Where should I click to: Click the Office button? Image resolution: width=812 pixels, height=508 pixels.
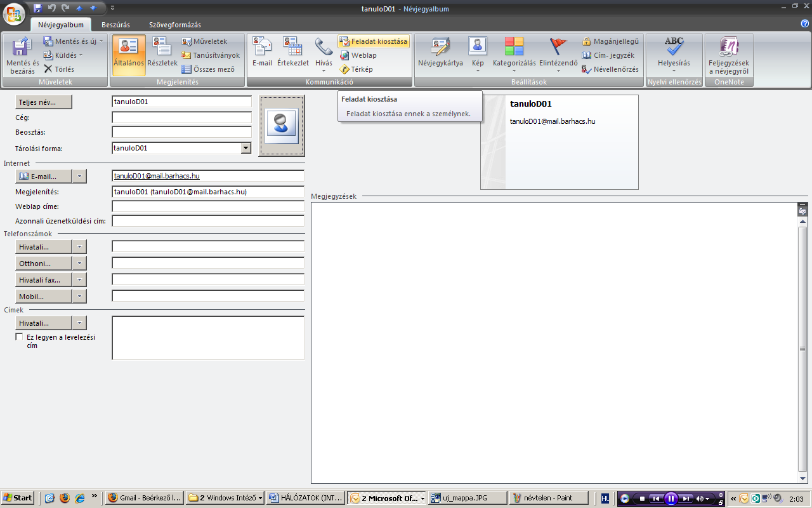pos(14,13)
